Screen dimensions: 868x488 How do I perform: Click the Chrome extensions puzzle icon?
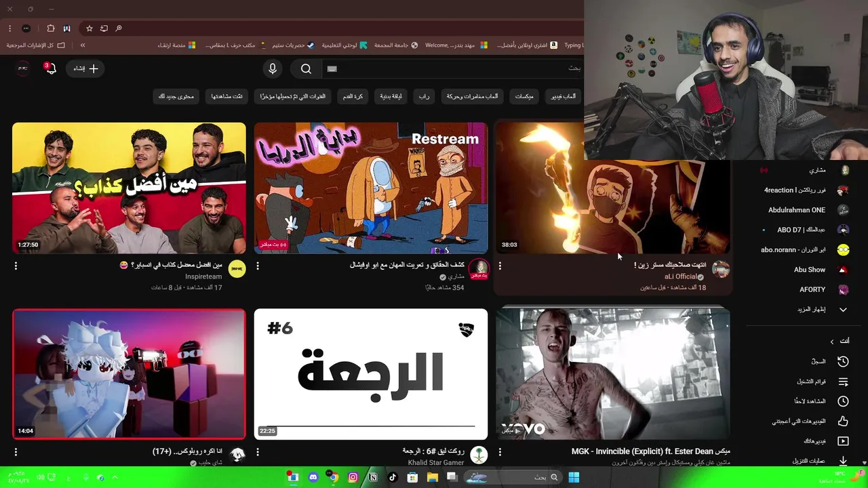(x=50, y=28)
